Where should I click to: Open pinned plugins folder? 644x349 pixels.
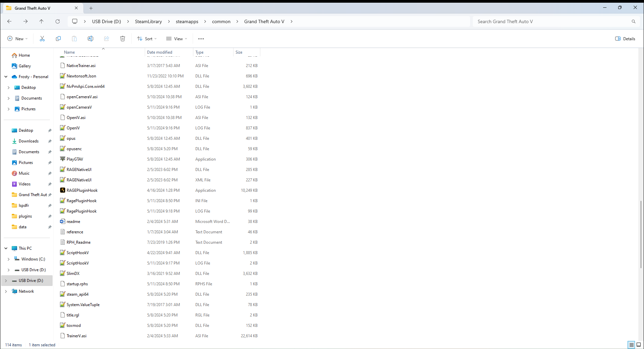(25, 216)
